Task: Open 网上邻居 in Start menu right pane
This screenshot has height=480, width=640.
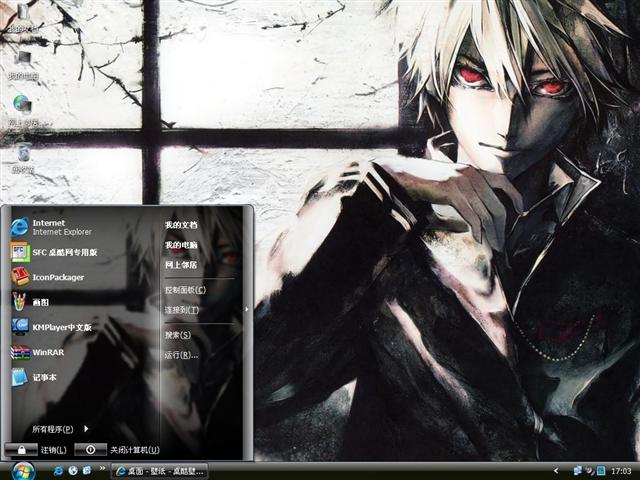Action: click(x=181, y=265)
